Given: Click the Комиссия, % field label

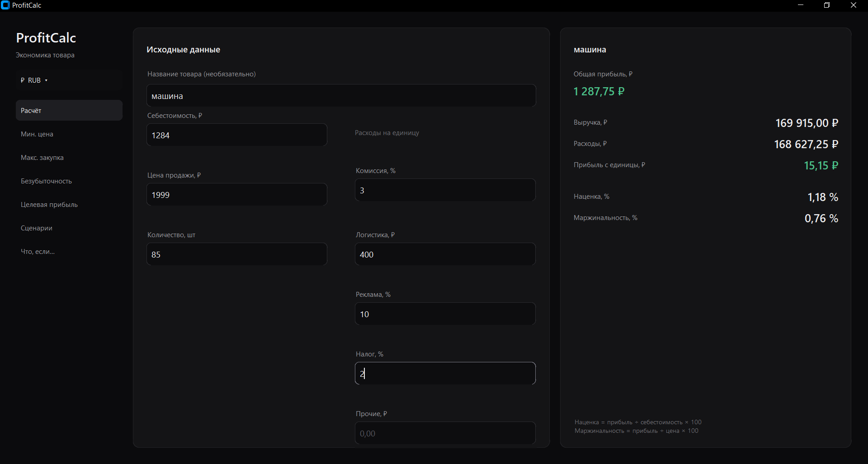Looking at the screenshot, I should tap(376, 171).
